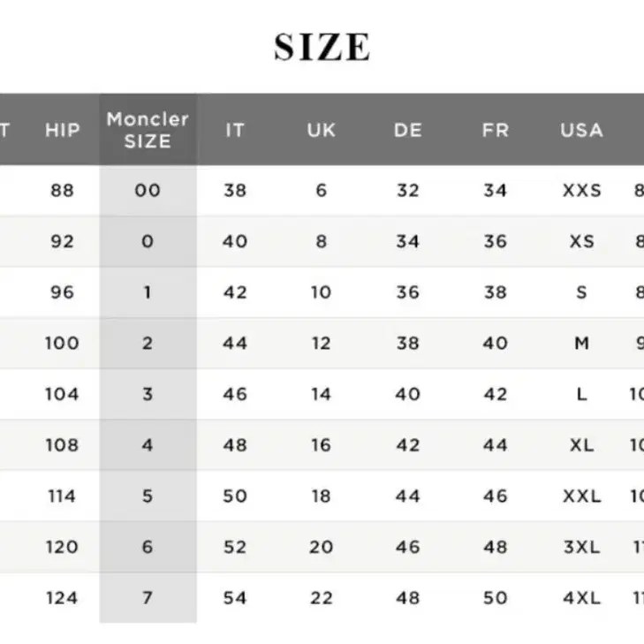This screenshot has height=644, width=644.
Task: Click UK size 18 cell
Action: pyautogui.click(x=322, y=496)
